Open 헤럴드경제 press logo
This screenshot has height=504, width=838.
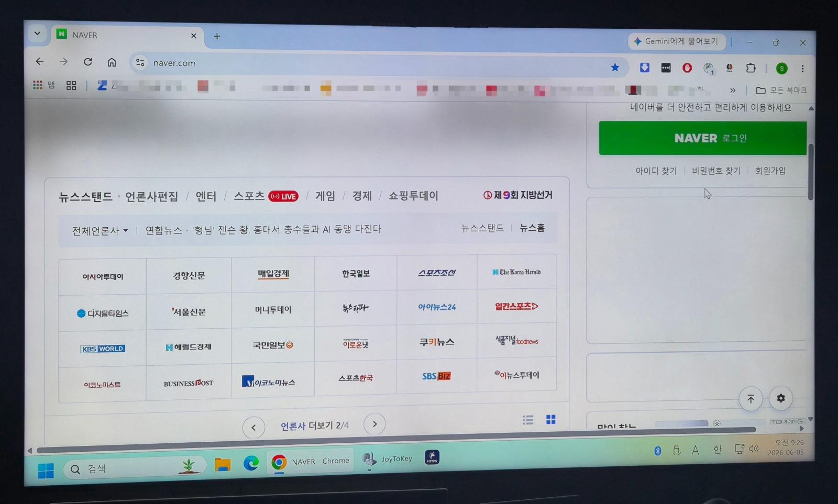(189, 347)
